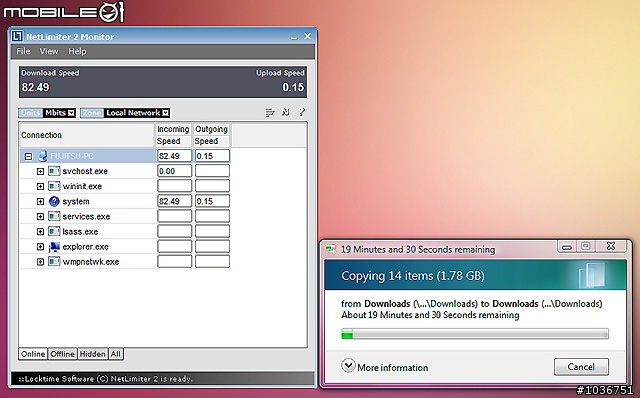Screen dimensions: 640x398
Task: Close the copy dialog window
Action: [x=611, y=246]
